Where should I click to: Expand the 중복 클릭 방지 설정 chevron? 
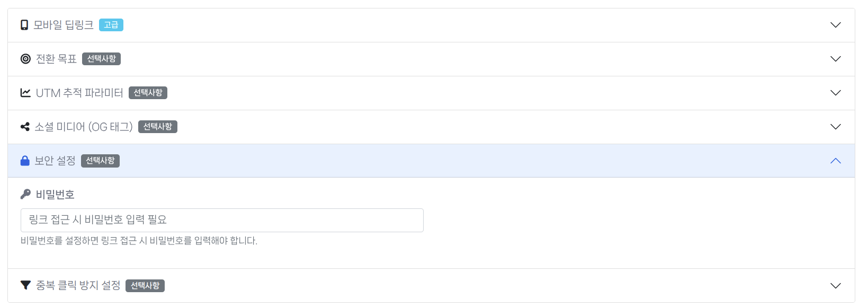tap(835, 285)
